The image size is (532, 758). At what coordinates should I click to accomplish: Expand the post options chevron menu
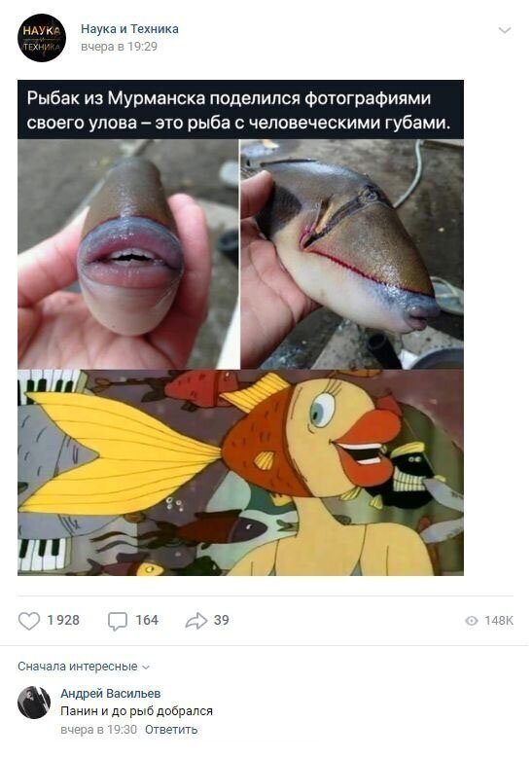point(505,30)
